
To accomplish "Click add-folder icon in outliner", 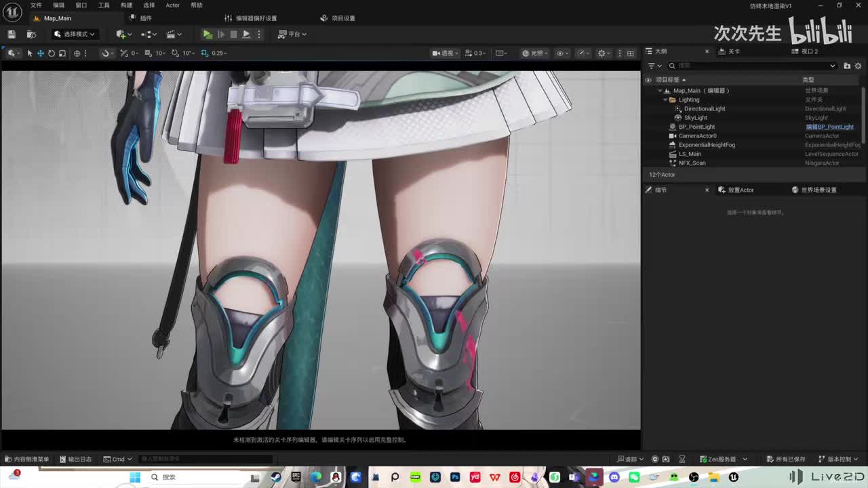I will click(847, 66).
